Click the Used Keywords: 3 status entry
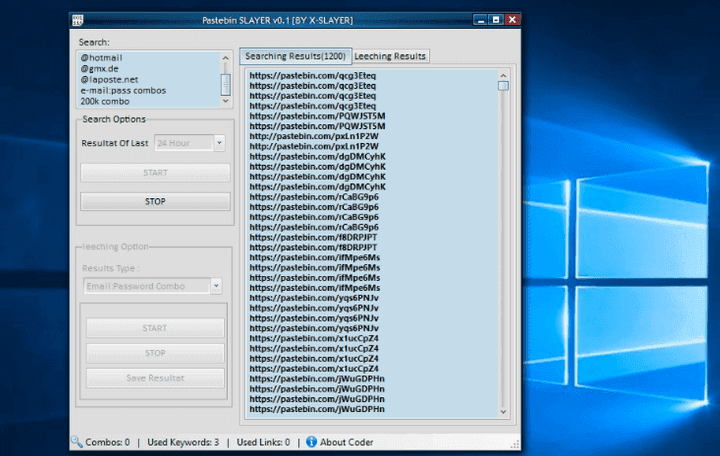720x456 pixels. tap(183, 442)
